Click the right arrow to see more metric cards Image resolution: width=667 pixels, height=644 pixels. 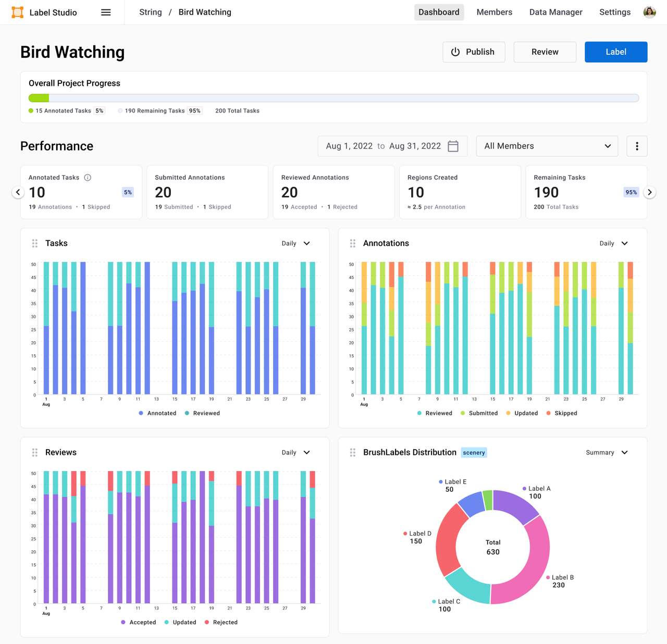(650, 192)
